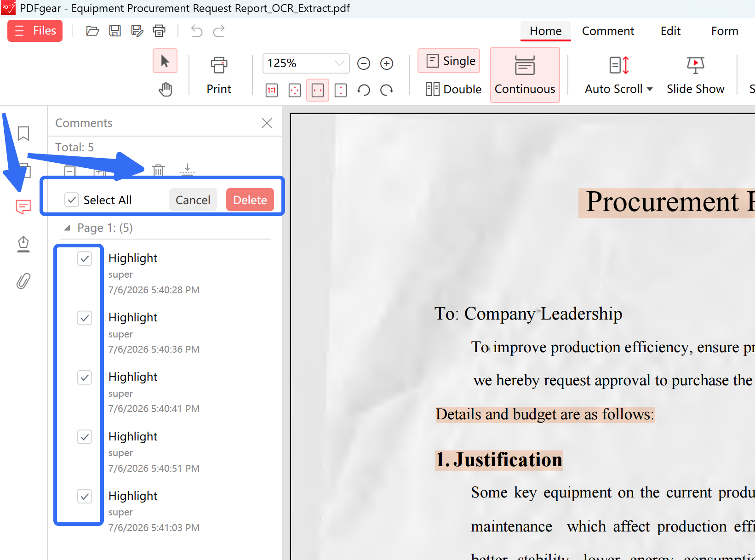Switch to the Home tab

pos(546,31)
